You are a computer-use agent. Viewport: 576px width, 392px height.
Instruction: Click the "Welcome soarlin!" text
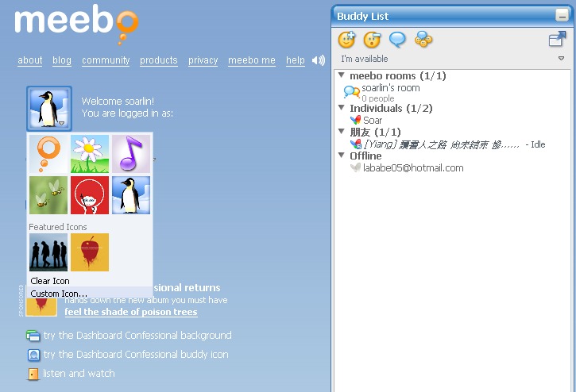pos(118,102)
